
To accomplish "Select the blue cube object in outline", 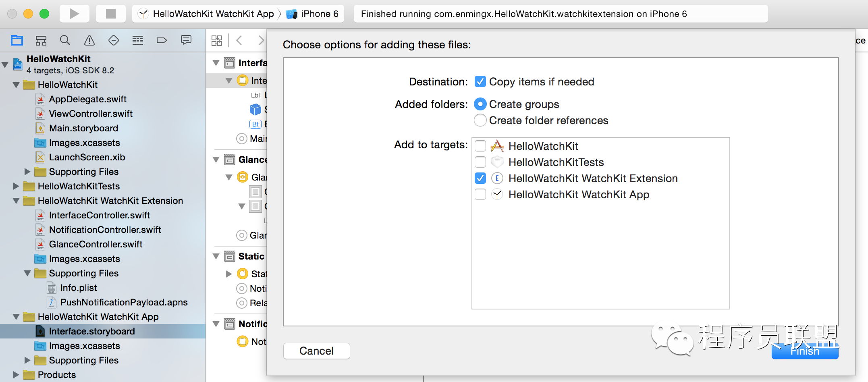I will coord(255,109).
